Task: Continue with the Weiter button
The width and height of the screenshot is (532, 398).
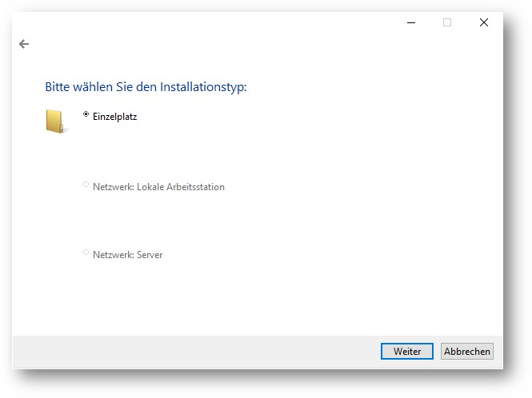Action: point(407,351)
